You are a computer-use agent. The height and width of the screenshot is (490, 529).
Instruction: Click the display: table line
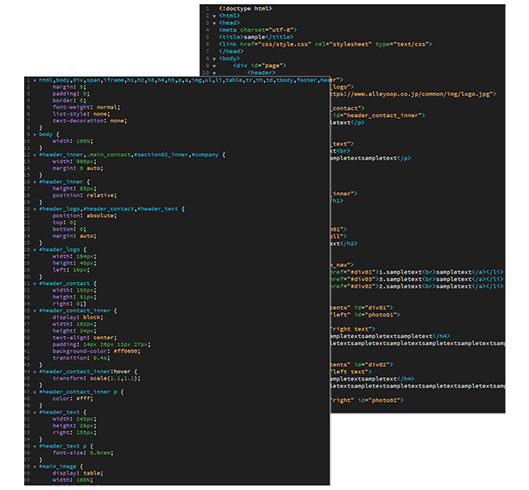[78, 473]
